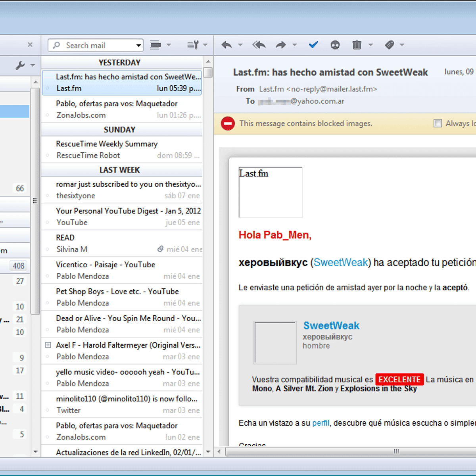Click the paperclip icon on Silvina M's message

[161, 249]
